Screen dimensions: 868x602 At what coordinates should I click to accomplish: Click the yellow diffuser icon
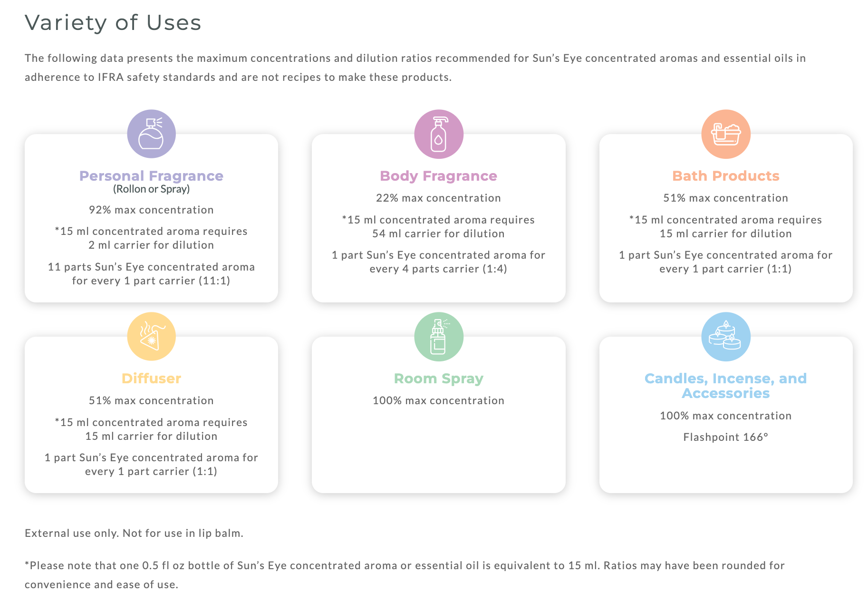tap(151, 337)
